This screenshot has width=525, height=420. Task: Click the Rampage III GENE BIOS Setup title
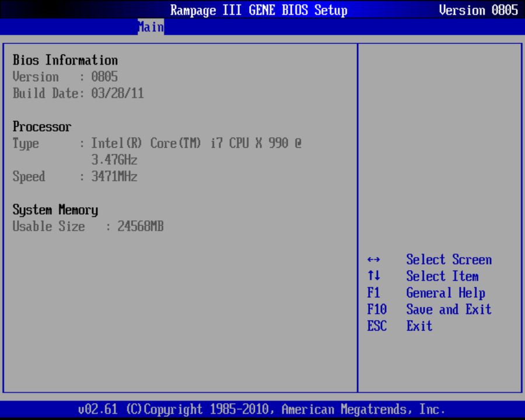coord(259,10)
